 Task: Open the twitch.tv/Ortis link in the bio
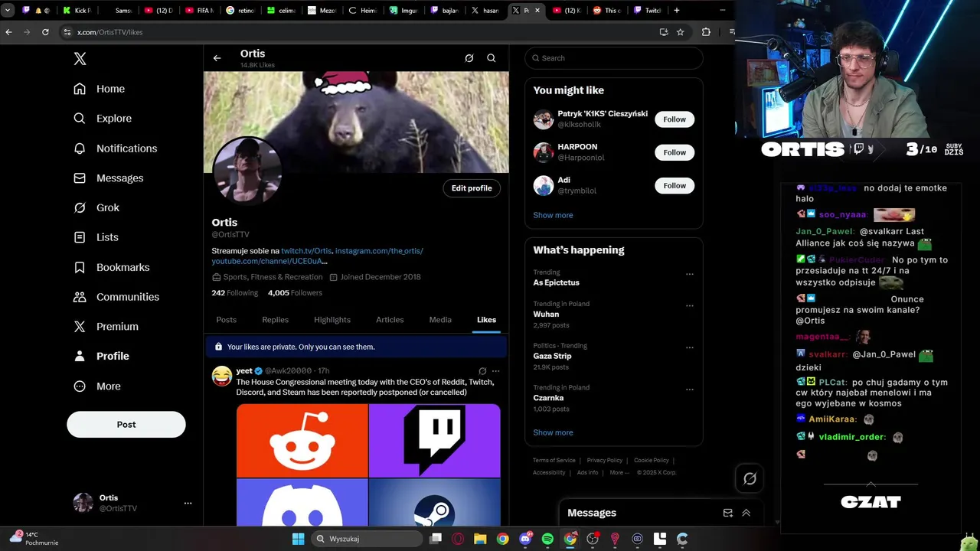306,251
